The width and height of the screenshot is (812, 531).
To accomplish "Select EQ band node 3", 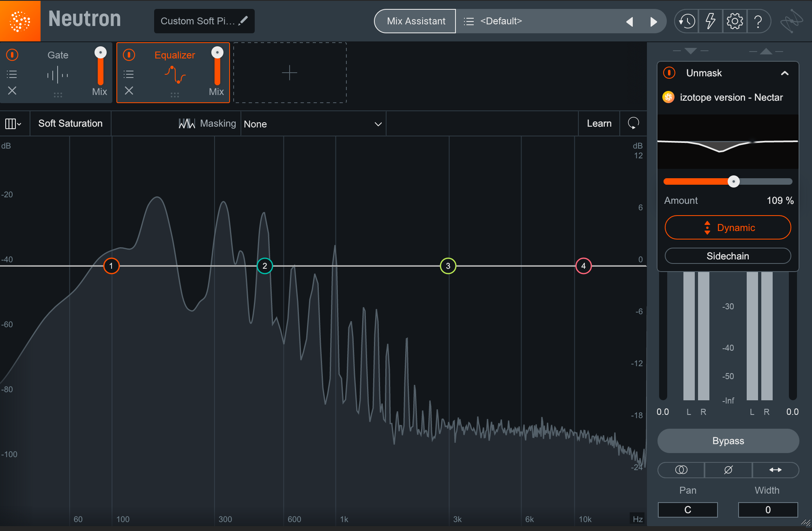I will tap(448, 266).
